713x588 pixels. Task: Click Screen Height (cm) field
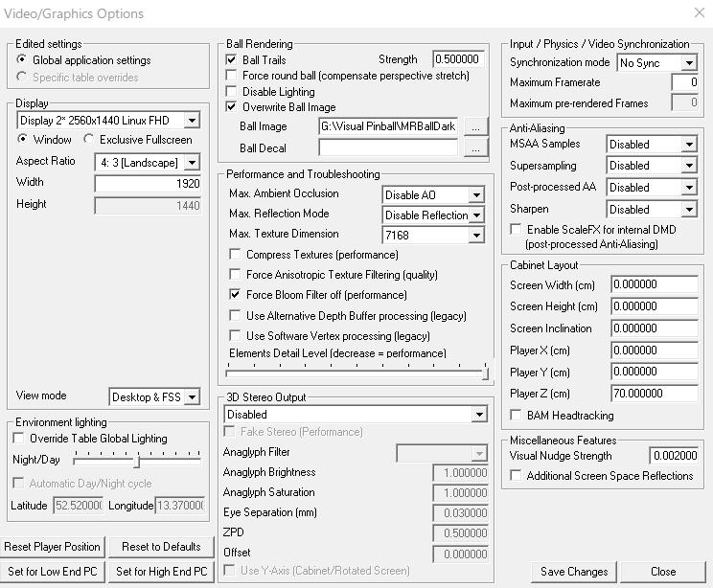pyautogui.click(x=655, y=306)
